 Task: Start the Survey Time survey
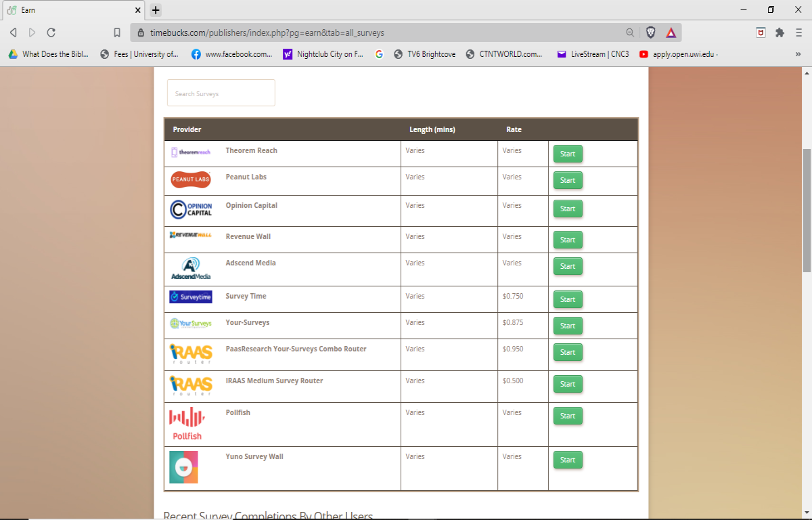coord(568,299)
